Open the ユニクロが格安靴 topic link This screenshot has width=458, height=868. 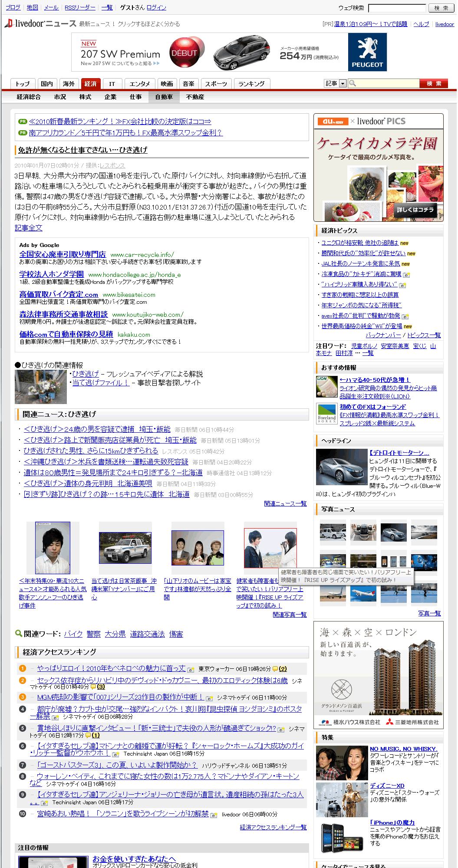click(360, 243)
